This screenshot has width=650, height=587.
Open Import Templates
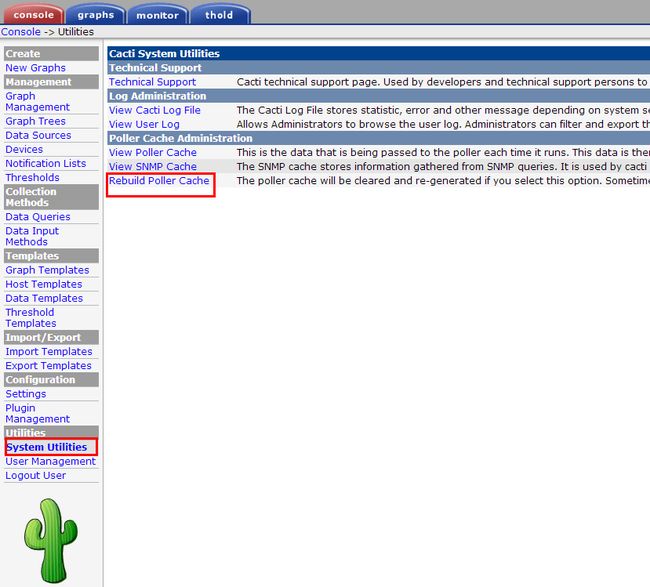click(x=49, y=352)
